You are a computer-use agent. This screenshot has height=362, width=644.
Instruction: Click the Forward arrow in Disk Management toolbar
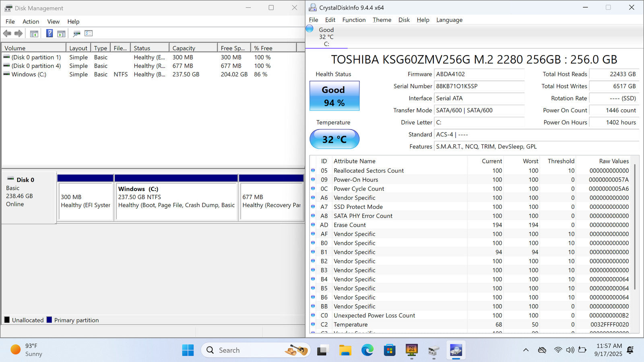19,34
